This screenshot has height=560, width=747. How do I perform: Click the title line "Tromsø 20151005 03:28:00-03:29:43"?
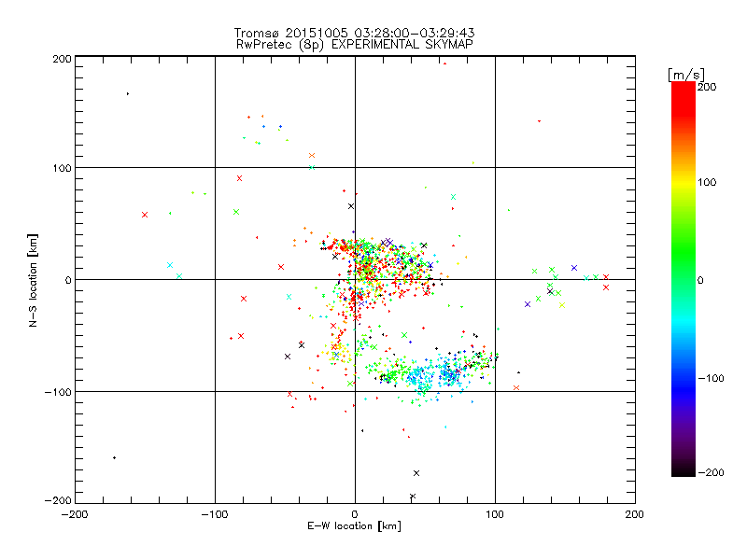coord(354,33)
